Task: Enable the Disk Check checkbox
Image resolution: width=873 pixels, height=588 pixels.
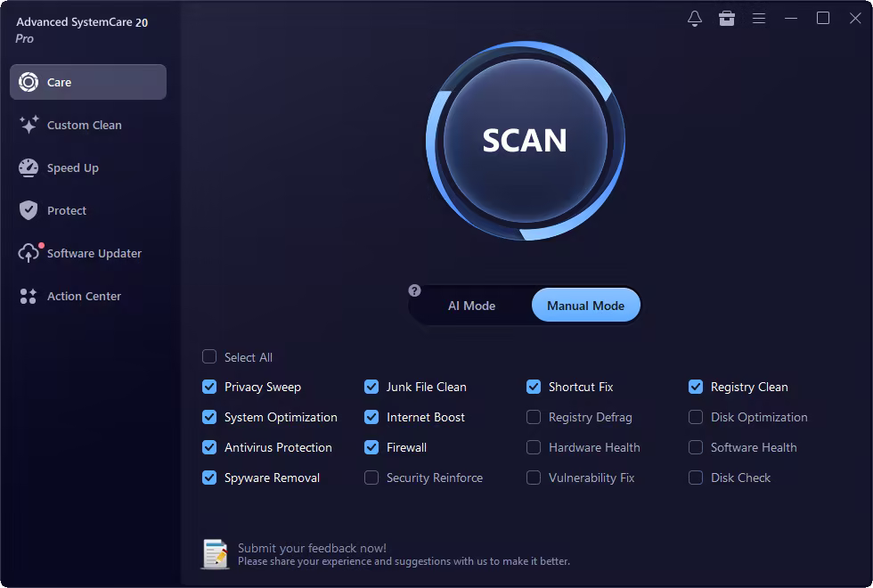Action: 696,478
